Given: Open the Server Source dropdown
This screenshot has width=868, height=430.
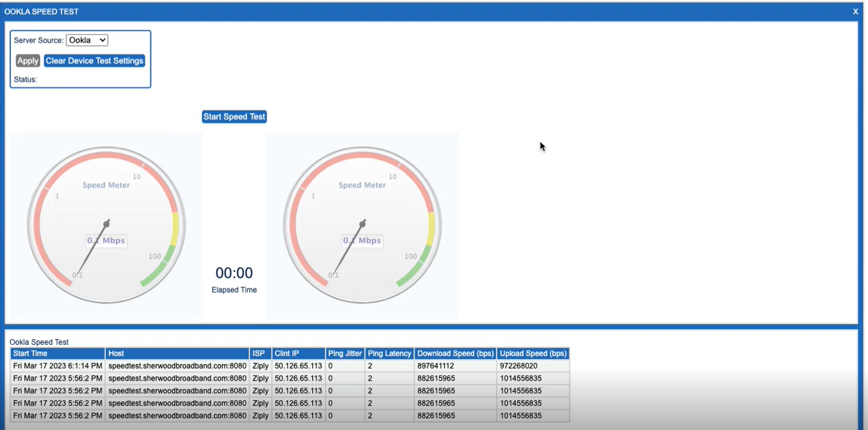Looking at the screenshot, I should tap(87, 40).
